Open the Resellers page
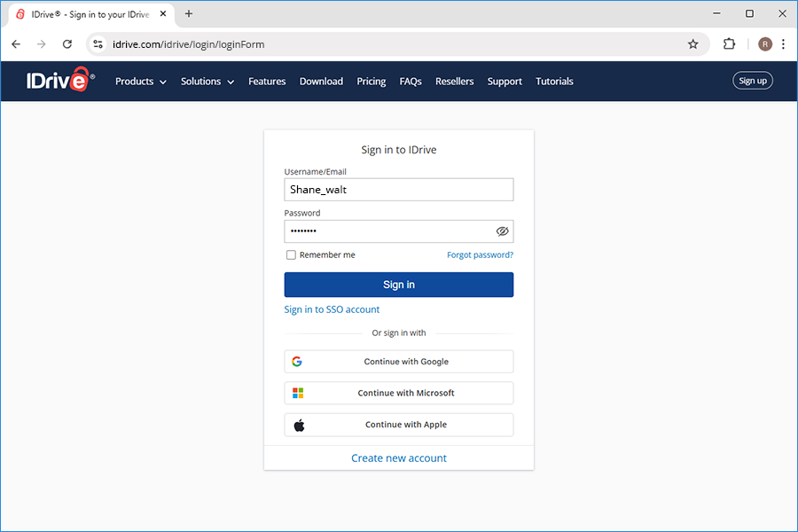Viewport: 798px width, 532px height. pos(455,82)
